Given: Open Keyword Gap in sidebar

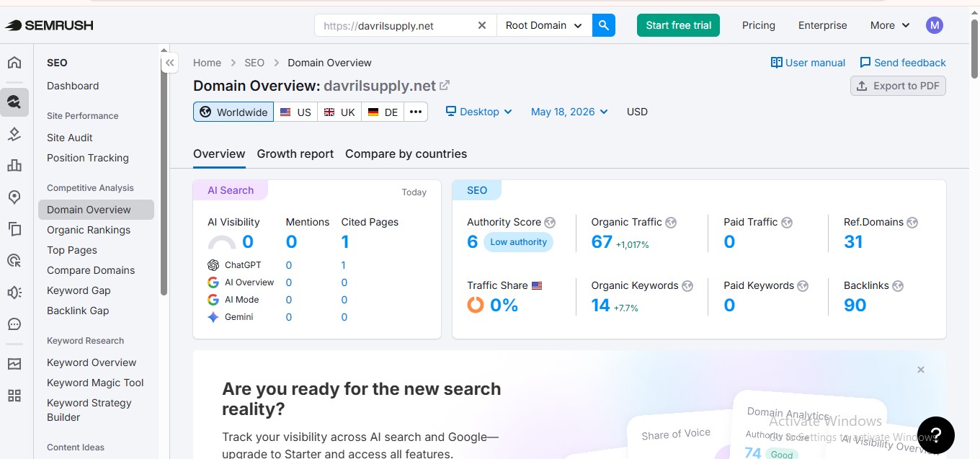Looking at the screenshot, I should click(x=79, y=290).
